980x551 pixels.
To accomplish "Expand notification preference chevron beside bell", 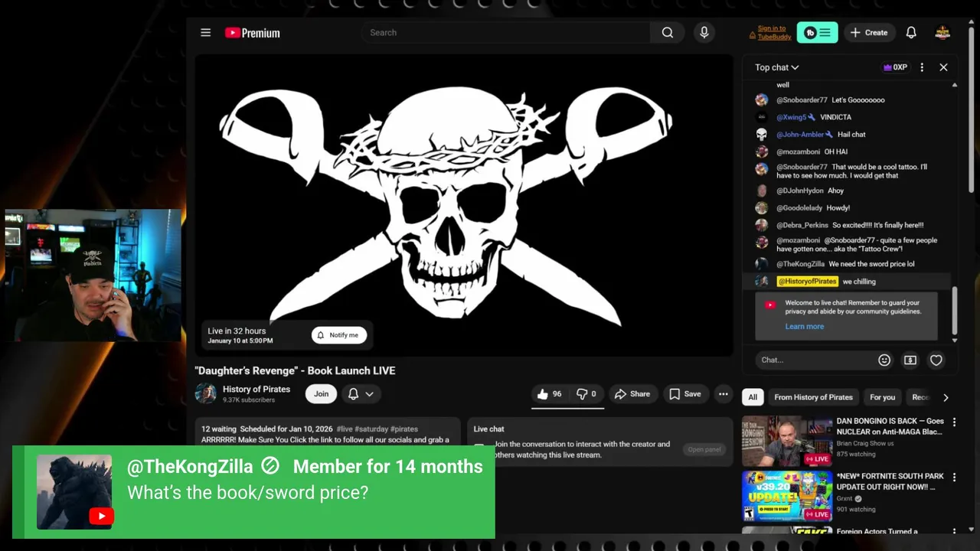I will click(369, 394).
